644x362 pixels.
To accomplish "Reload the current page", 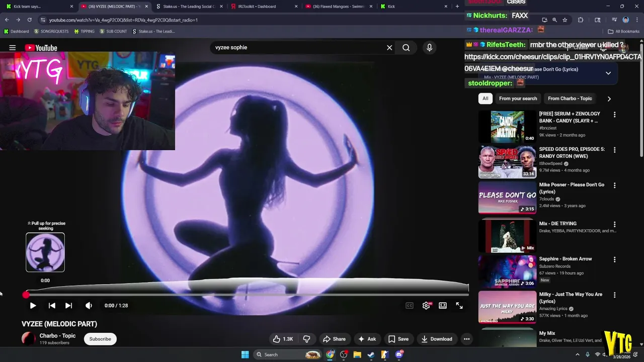I will [30, 20].
